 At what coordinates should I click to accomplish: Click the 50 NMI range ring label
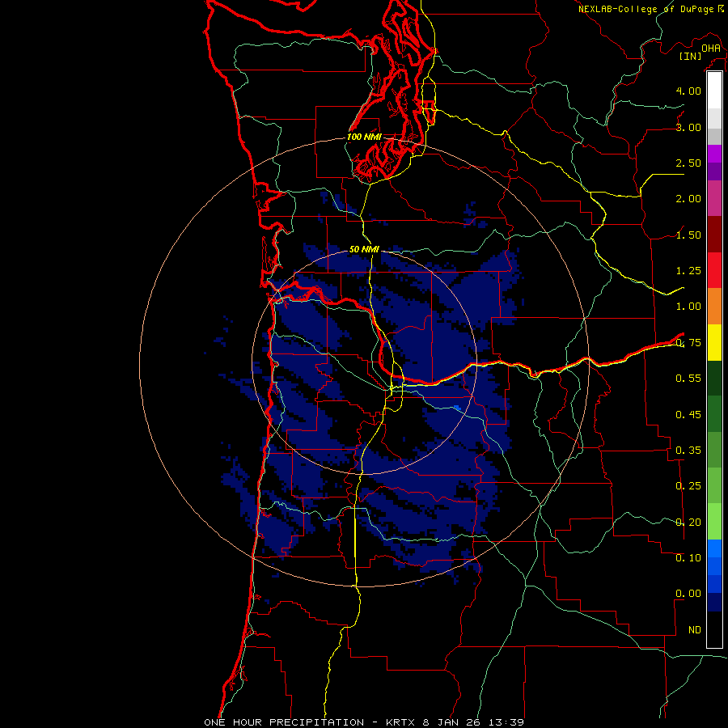(x=364, y=249)
